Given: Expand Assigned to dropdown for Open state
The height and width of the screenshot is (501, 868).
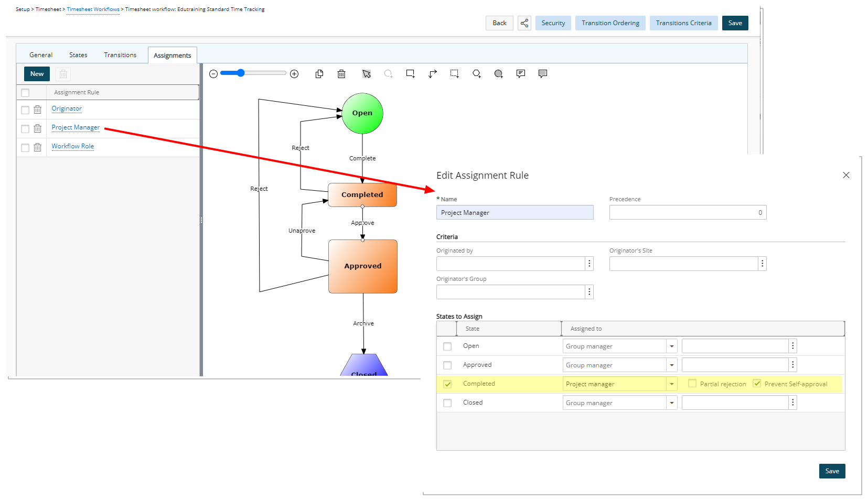Looking at the screenshot, I should tap(672, 346).
